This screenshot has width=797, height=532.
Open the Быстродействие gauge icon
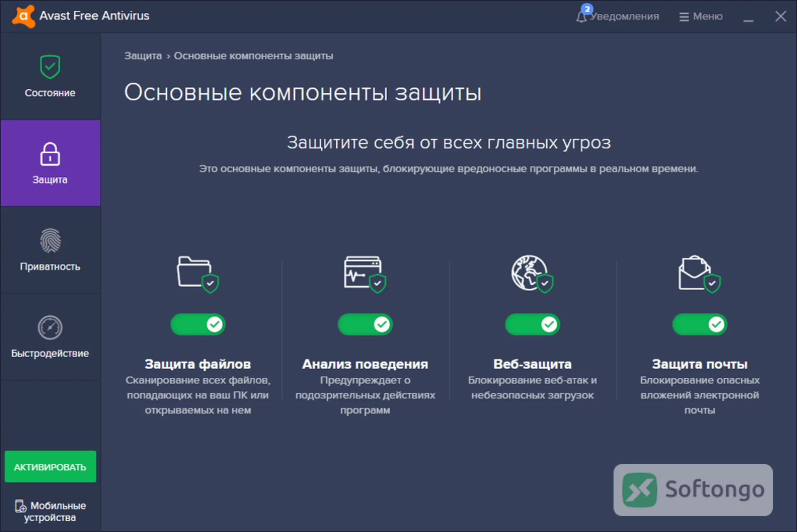coord(50,327)
